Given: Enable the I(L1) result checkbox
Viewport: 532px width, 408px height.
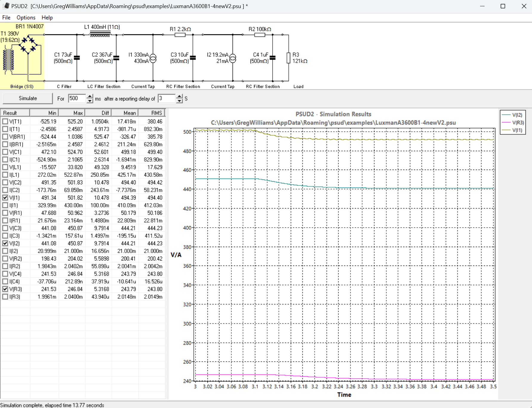Looking at the screenshot, I should [5, 175].
